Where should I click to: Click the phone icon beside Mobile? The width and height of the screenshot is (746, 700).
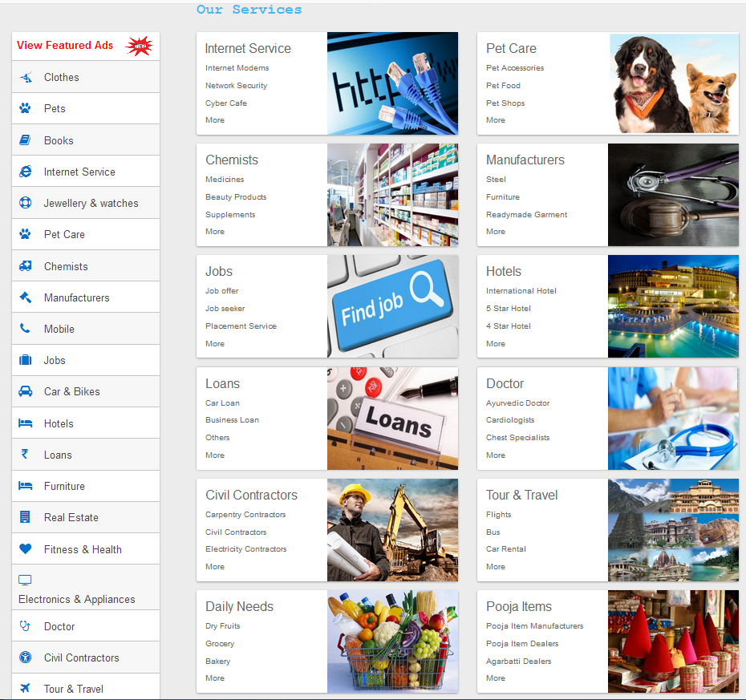coord(26,329)
